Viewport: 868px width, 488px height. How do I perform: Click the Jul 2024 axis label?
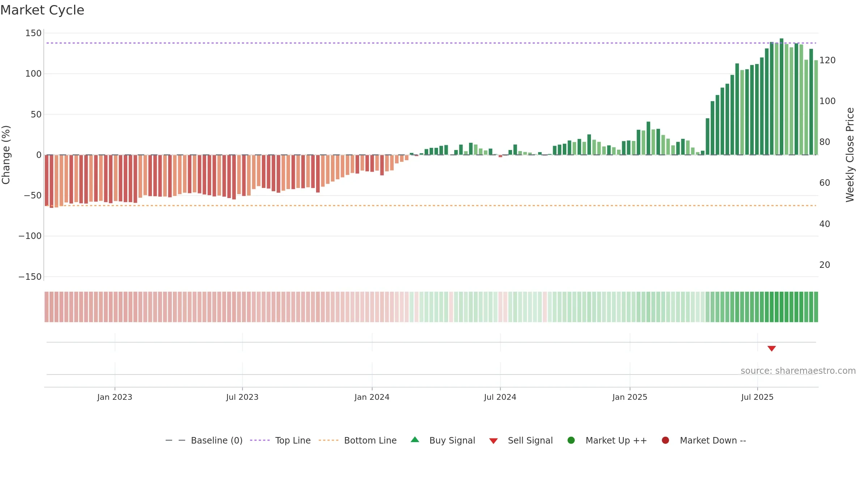tap(500, 397)
